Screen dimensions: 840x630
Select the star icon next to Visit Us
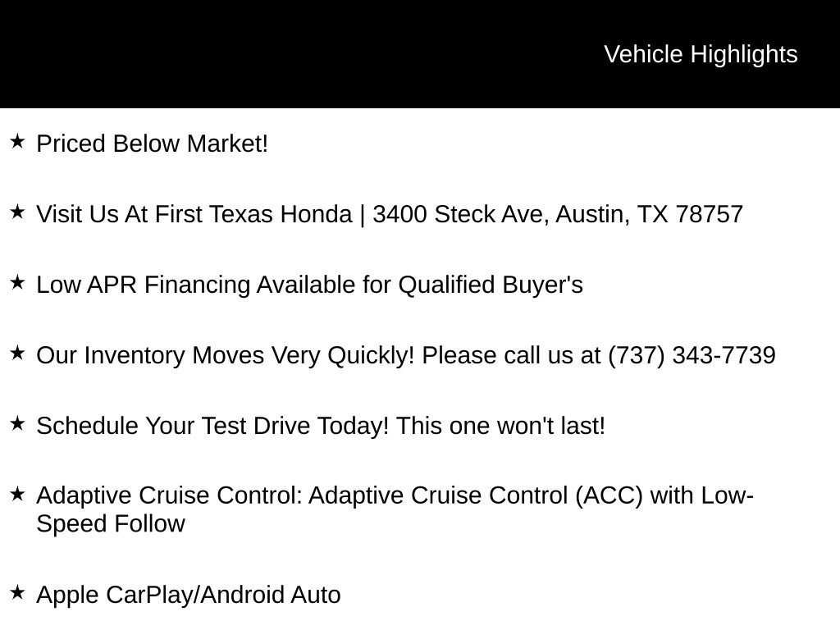point(17,212)
